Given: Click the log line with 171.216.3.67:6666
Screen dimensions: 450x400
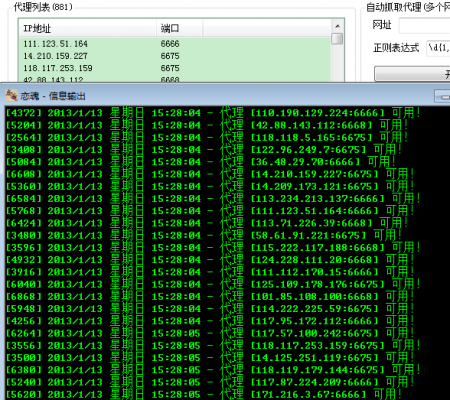Looking at the screenshot, I should [x=204, y=394].
